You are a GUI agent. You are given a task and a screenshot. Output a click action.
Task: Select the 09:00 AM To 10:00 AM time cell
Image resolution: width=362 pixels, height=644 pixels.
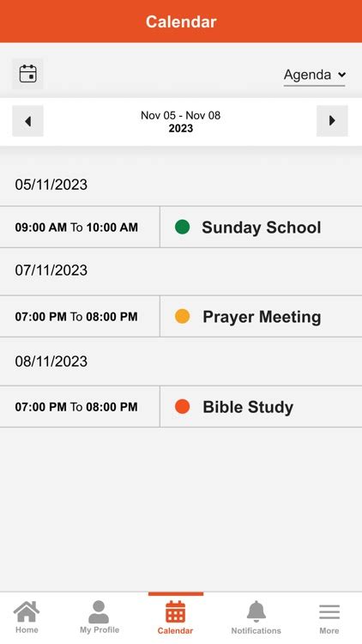point(80,228)
